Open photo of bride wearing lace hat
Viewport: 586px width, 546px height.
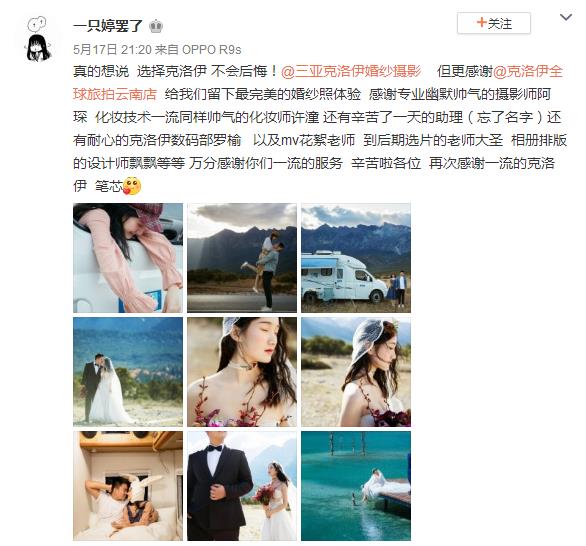[356, 372]
